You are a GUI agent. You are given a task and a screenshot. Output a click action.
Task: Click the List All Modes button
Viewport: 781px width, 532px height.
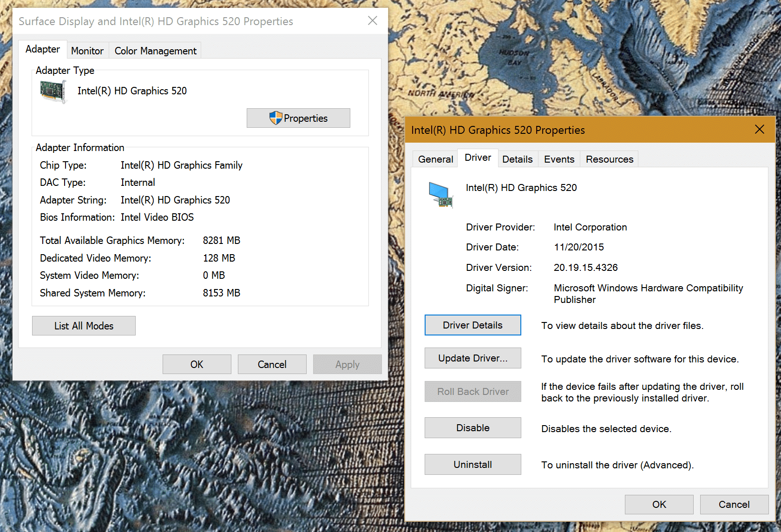click(84, 326)
